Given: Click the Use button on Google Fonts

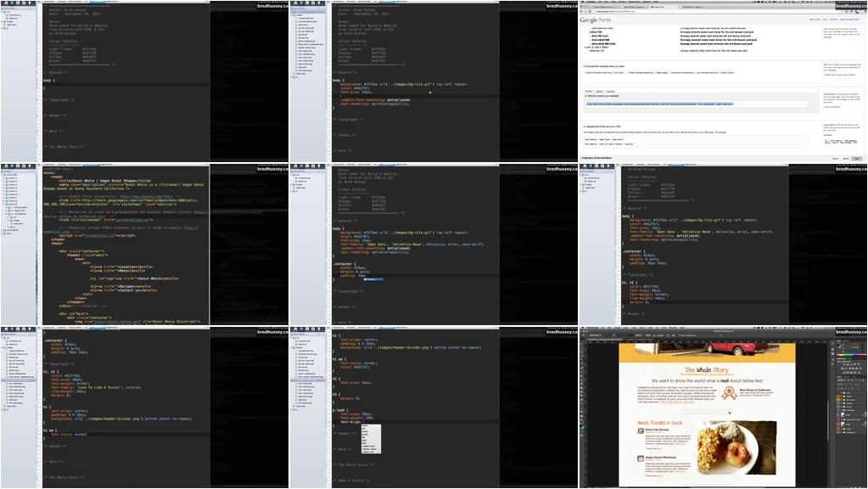Looking at the screenshot, I should [856, 159].
